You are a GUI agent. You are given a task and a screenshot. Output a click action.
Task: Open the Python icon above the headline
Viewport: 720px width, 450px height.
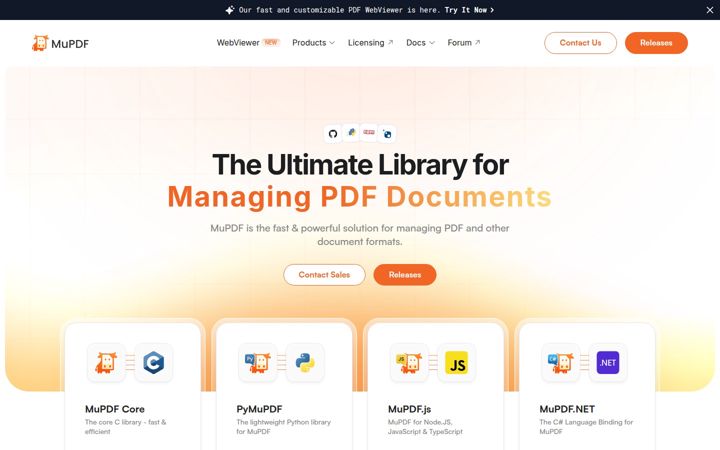[x=351, y=133]
